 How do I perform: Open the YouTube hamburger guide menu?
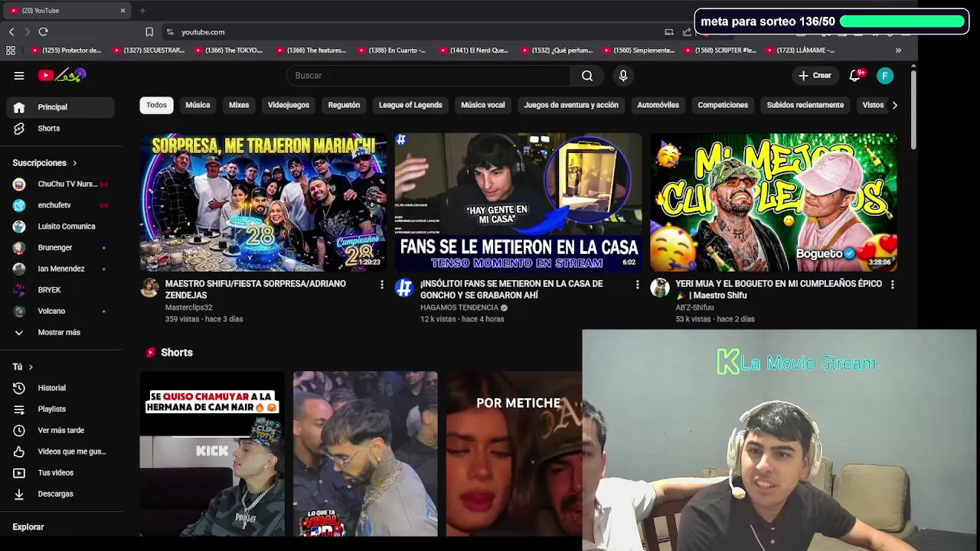[19, 76]
